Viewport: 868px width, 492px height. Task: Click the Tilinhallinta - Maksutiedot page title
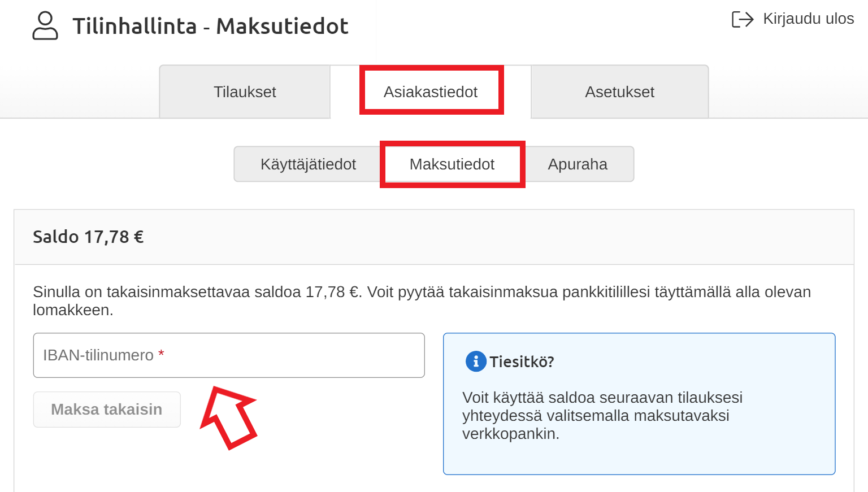210,27
